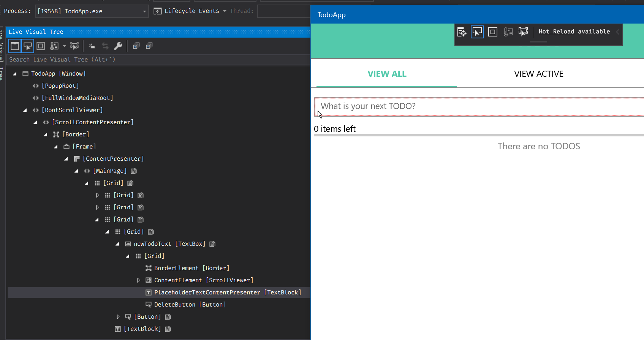Image resolution: width=644 pixels, height=340 pixels.
Task: Open source icon beside topmost [Grid] under MainPage
Action: click(130, 183)
